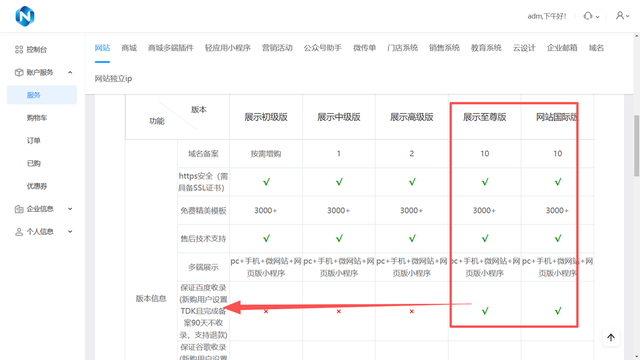Image resolution: width=640 pixels, height=360 pixels.
Task: Expand the 个人信息 sidebar section
Action: (x=70, y=232)
